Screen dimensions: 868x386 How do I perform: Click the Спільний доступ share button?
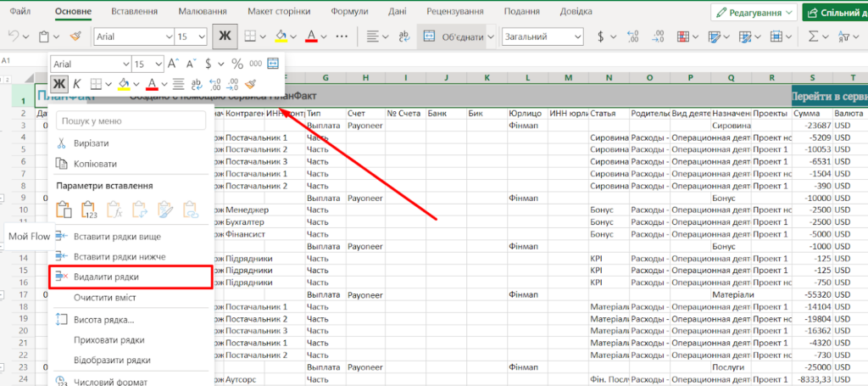(x=835, y=12)
